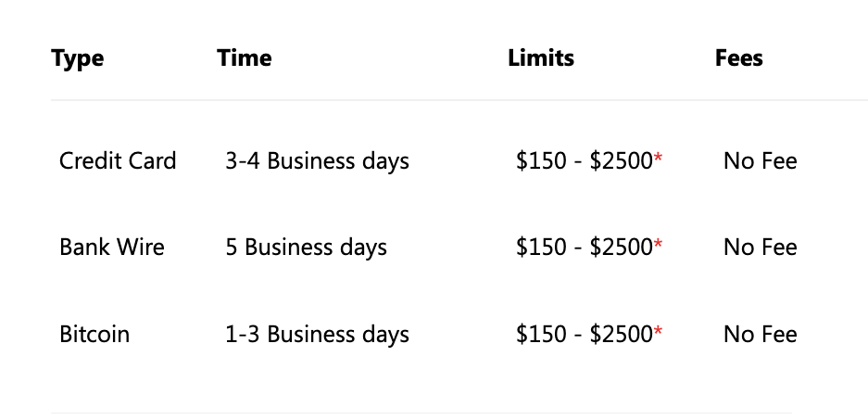This screenshot has width=868, height=420.
Task: Click the red asterisk in Credit Card row
Action: tap(658, 158)
